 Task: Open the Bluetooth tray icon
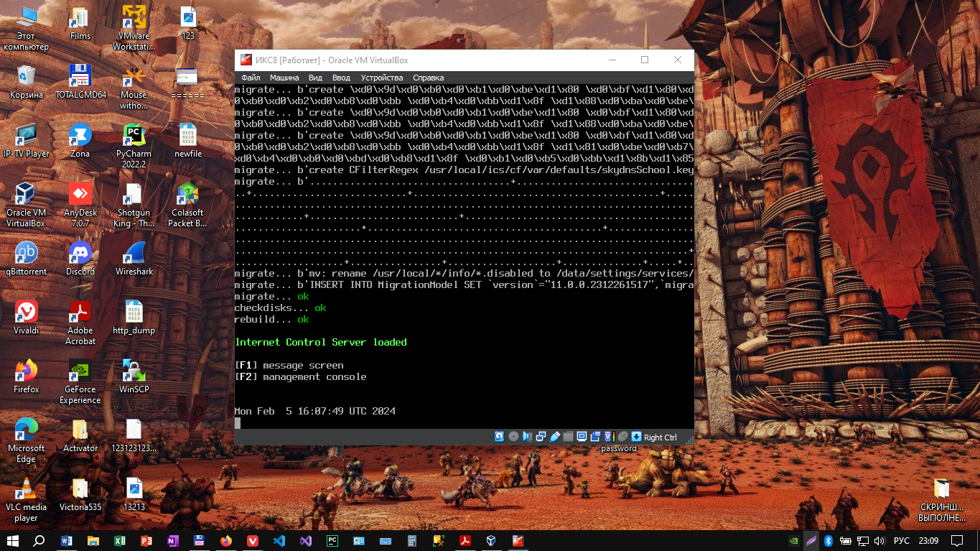coord(828,540)
